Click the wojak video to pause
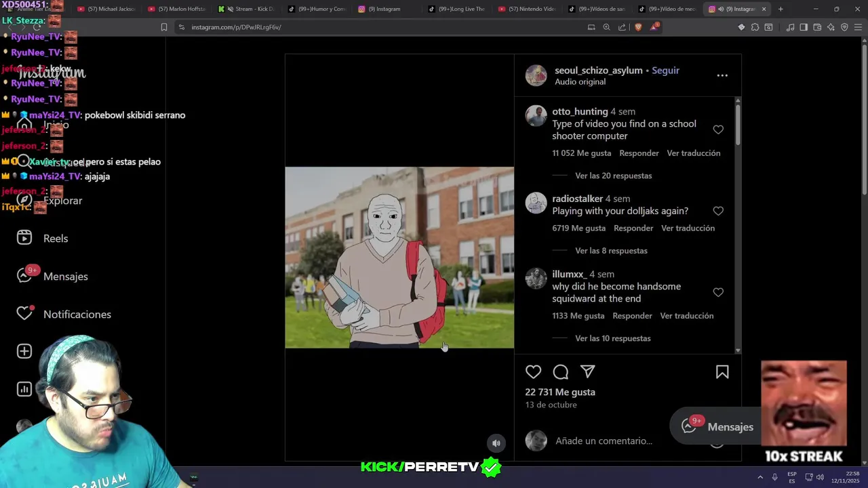 399,258
